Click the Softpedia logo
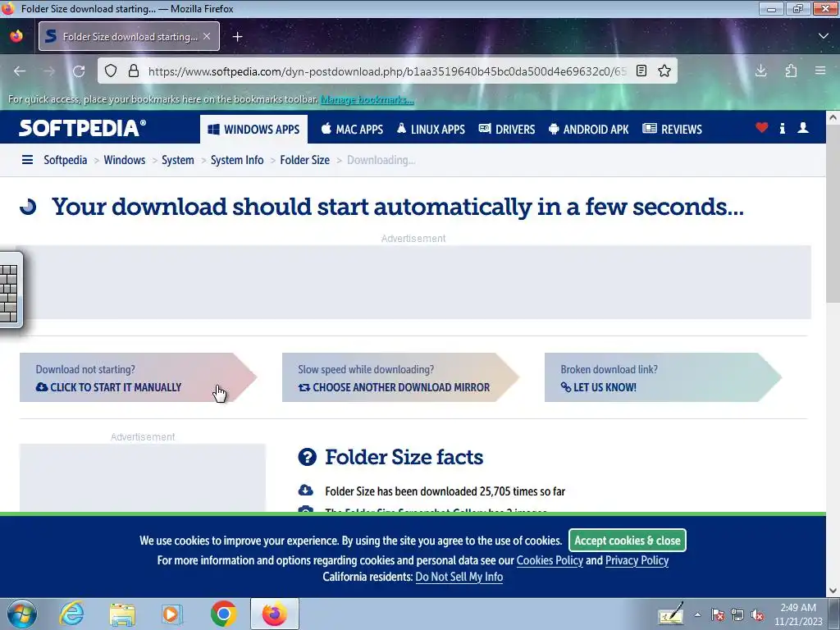This screenshot has height=630, width=840. point(83,129)
